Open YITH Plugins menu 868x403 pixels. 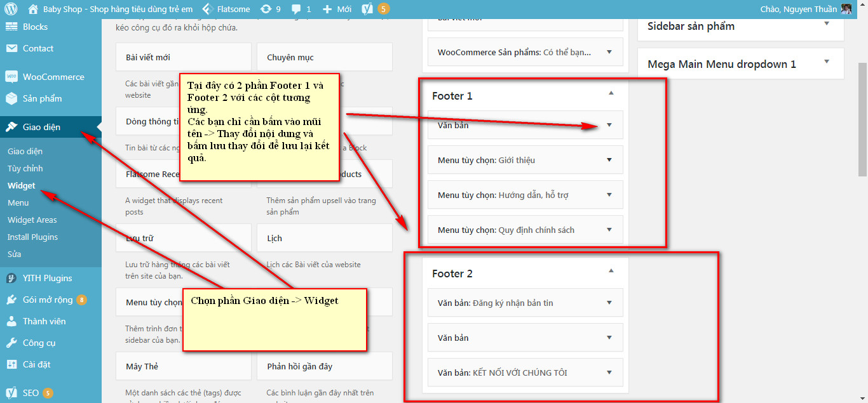coord(47,278)
